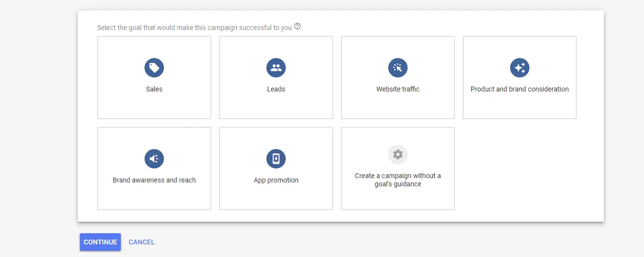644x257 pixels.
Task: Click the gray gear icon
Action: point(398,154)
